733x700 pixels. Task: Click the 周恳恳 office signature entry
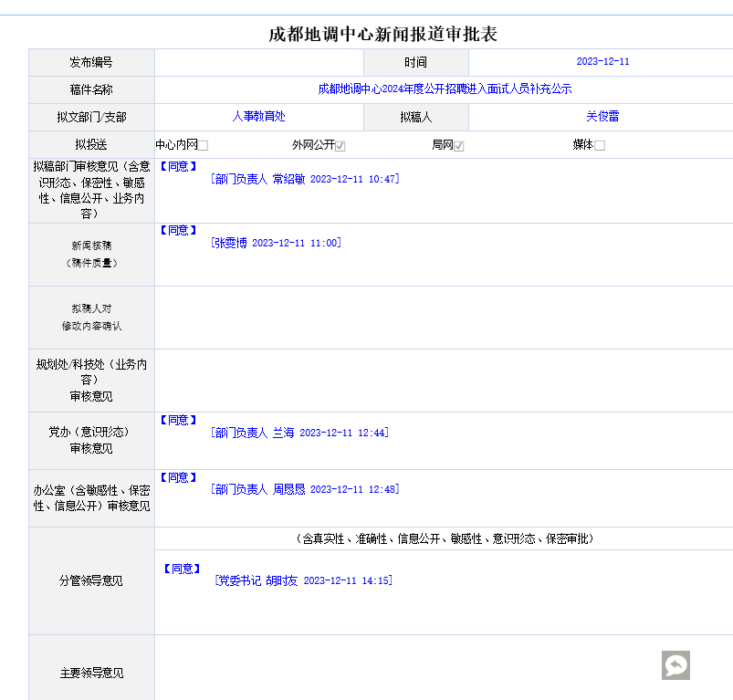coord(304,489)
